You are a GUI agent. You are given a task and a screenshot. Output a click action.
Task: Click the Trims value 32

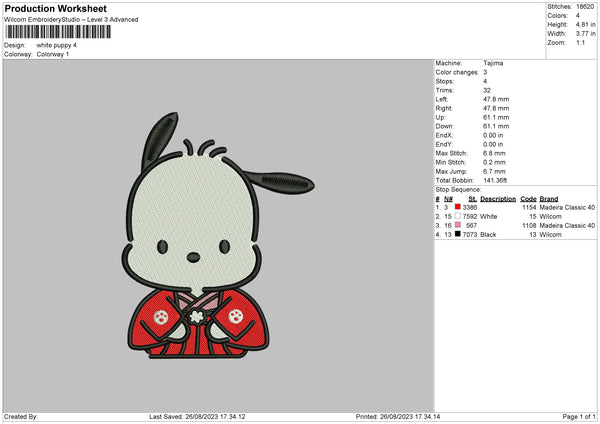[x=487, y=90]
